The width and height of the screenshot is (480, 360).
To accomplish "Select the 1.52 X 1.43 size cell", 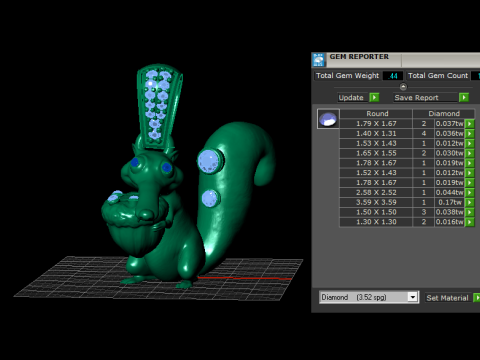I will coord(376,173).
